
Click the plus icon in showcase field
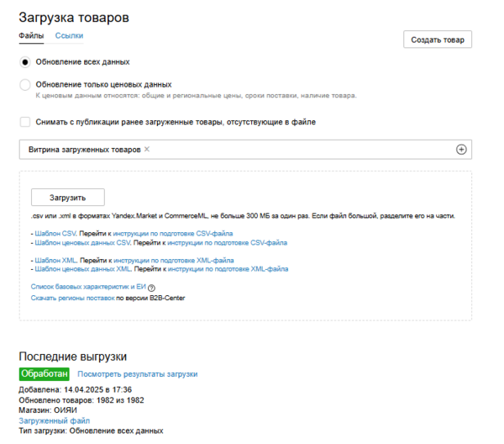tap(460, 149)
